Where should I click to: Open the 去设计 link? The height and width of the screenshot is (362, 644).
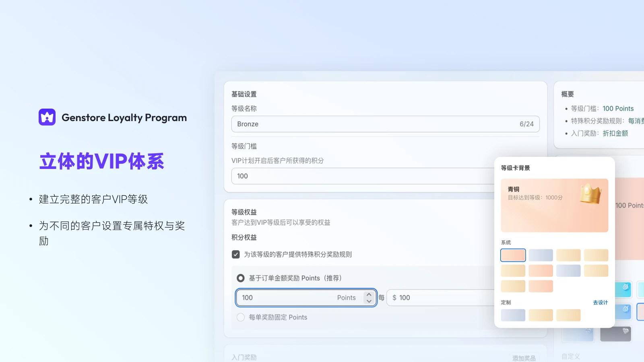600,302
